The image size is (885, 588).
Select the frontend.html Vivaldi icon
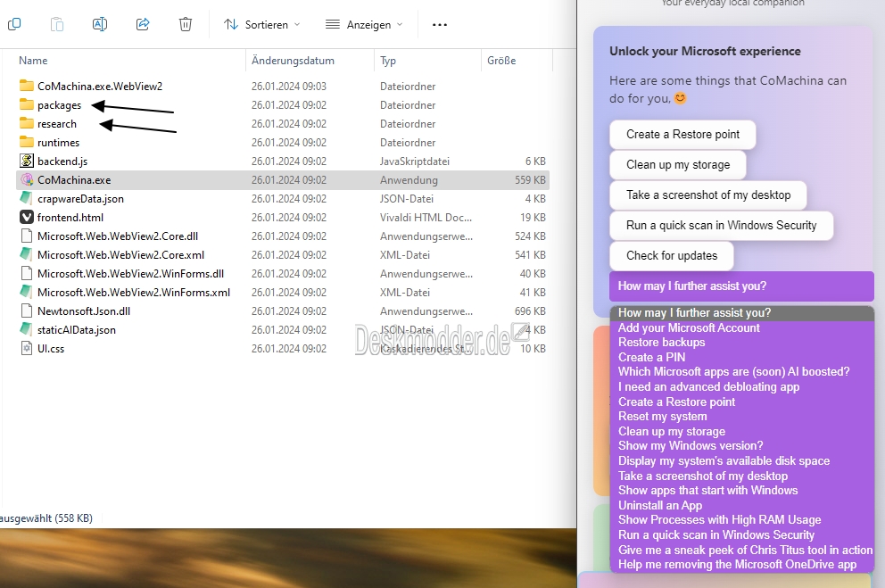point(27,217)
